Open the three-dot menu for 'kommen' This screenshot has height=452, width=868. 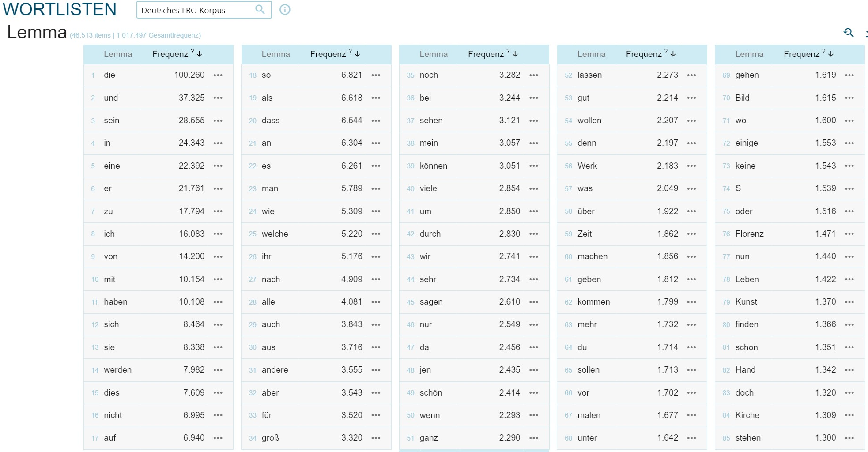[x=692, y=302]
